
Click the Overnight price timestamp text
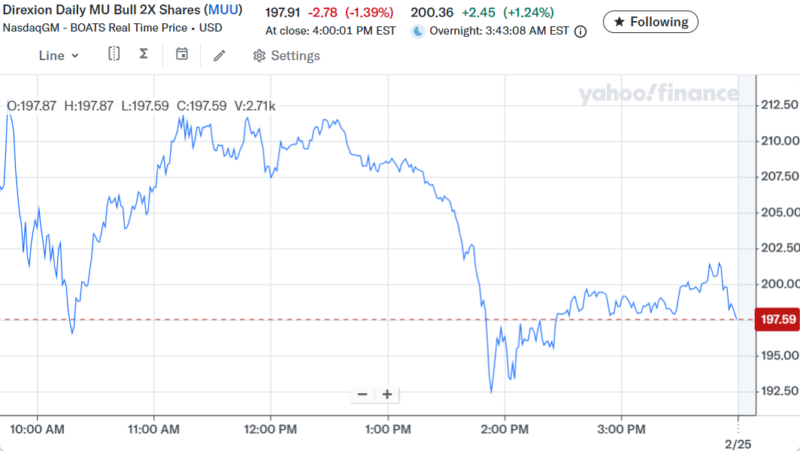pos(500,31)
